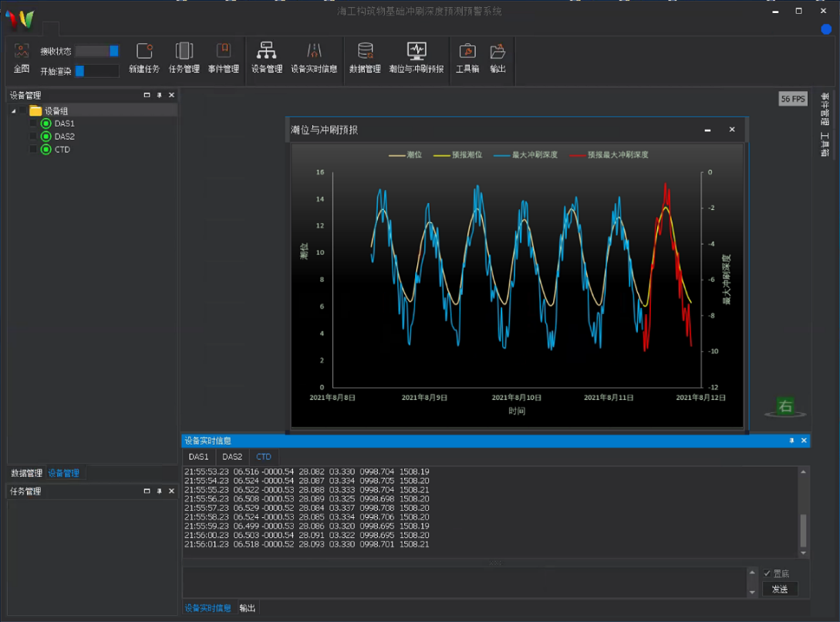Click the log row starting 21:56:01.23
840x622 pixels.
pyautogui.click(x=306, y=544)
